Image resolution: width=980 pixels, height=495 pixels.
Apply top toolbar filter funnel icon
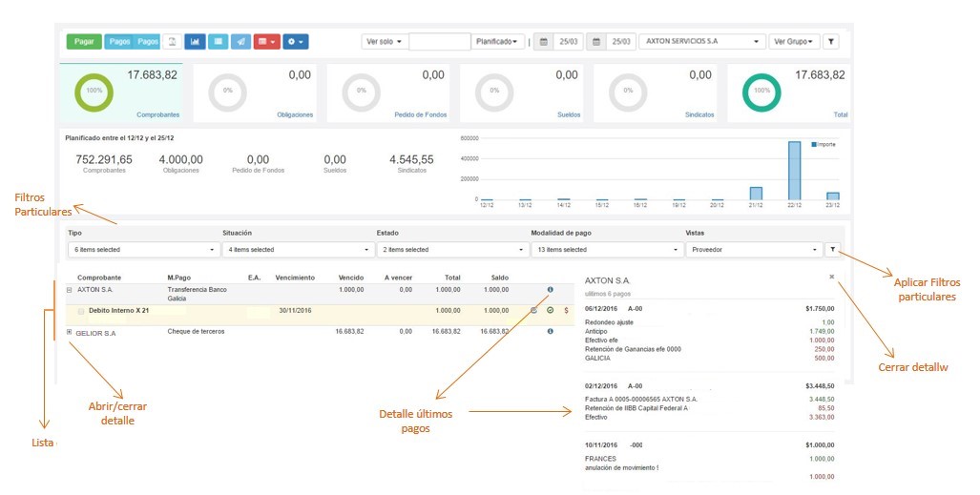[x=831, y=42]
